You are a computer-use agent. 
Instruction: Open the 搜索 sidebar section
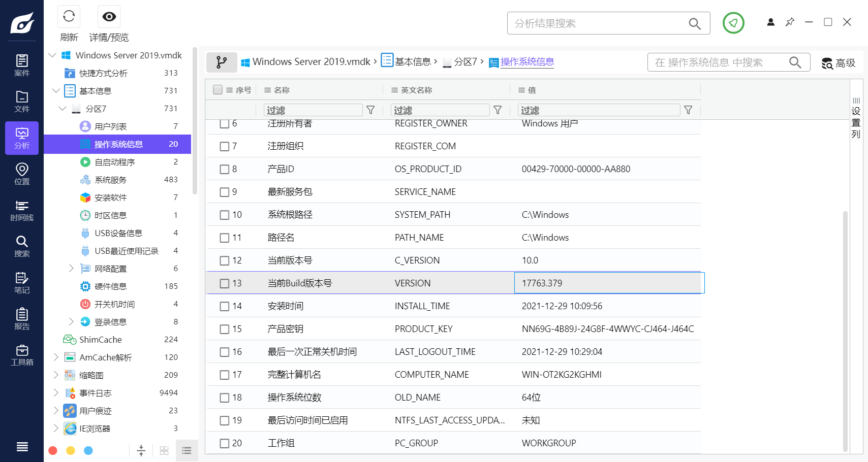(x=22, y=246)
